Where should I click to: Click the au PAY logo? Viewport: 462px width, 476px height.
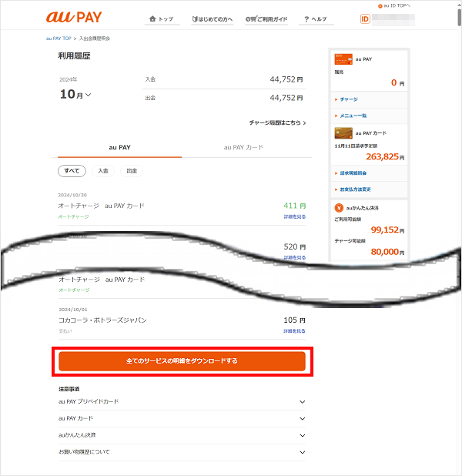coord(74,17)
